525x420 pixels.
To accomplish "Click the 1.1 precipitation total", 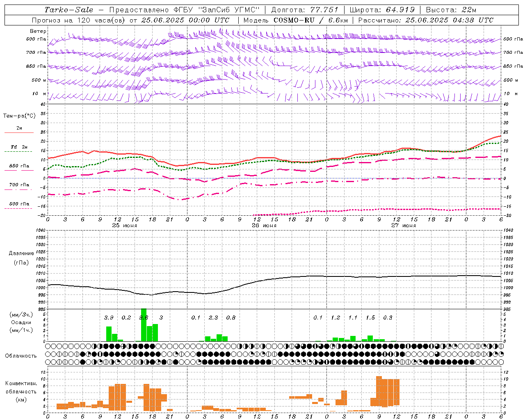I will (353, 318).
